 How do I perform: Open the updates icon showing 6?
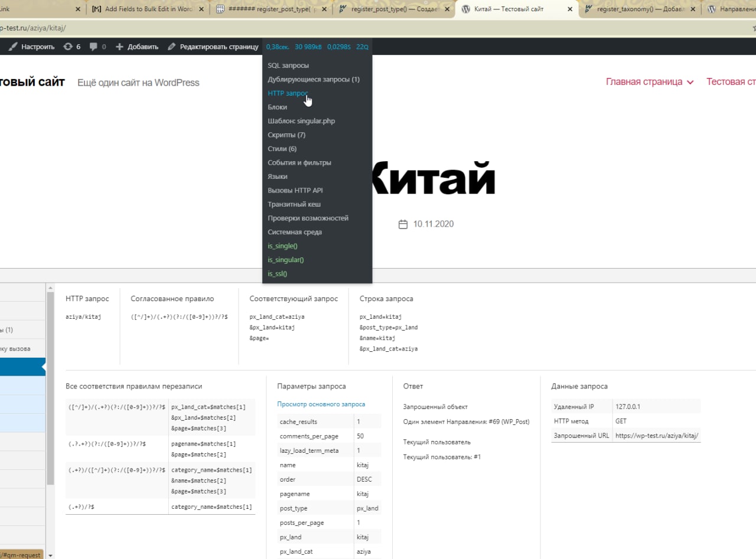[x=68, y=47]
